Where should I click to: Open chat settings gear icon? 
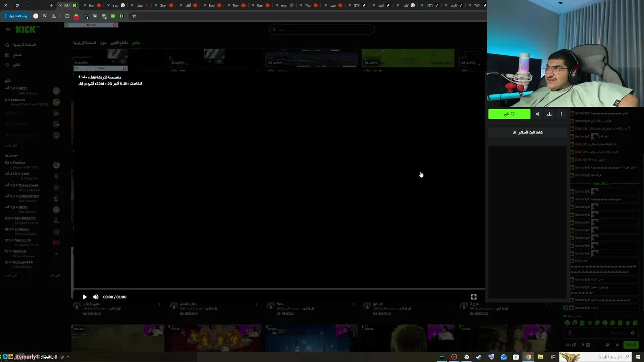(618, 345)
